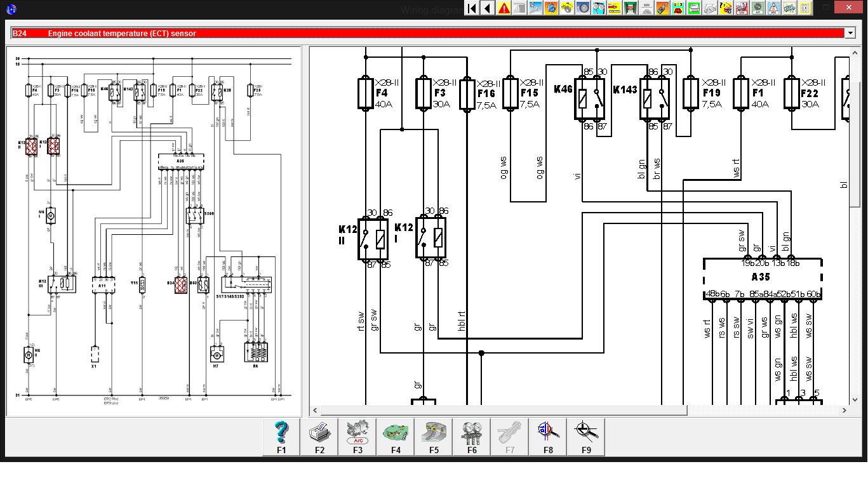Print the wiring diagram with F2
Viewport: 868px width, 490px height.
[319, 437]
